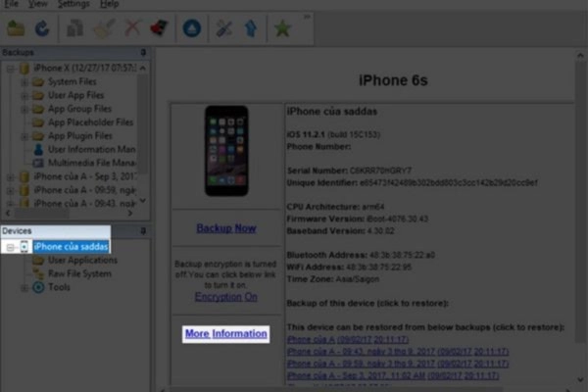This screenshot has width=588, height=392.
Task: Click the tools wrench toolbar icon
Action: [x=224, y=28]
